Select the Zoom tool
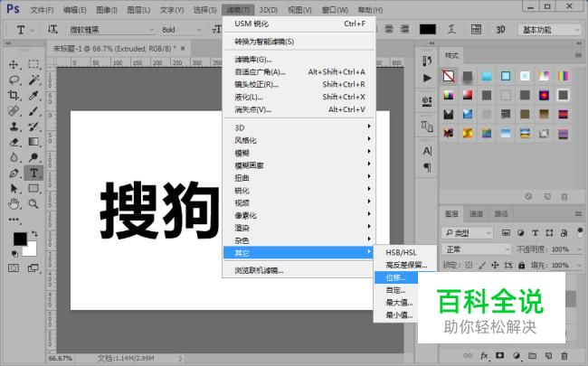588x366 pixels. (x=33, y=204)
